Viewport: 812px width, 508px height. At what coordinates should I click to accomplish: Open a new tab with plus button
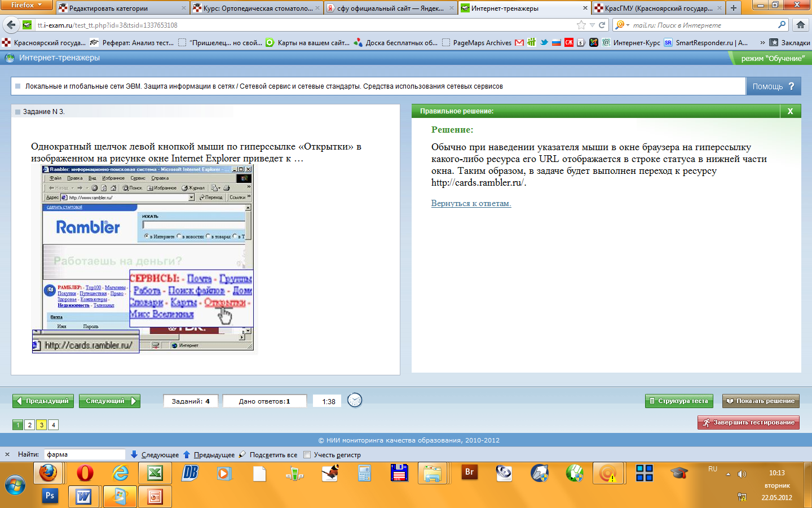tap(734, 8)
